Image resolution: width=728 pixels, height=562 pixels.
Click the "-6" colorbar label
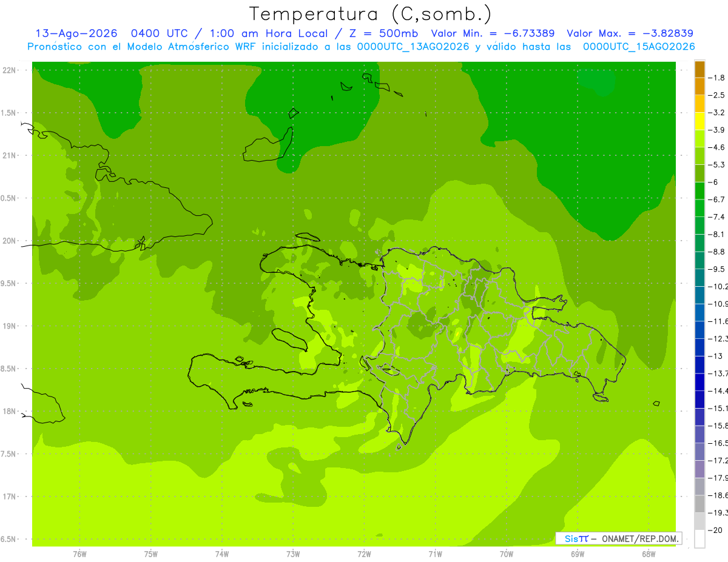pos(715,182)
